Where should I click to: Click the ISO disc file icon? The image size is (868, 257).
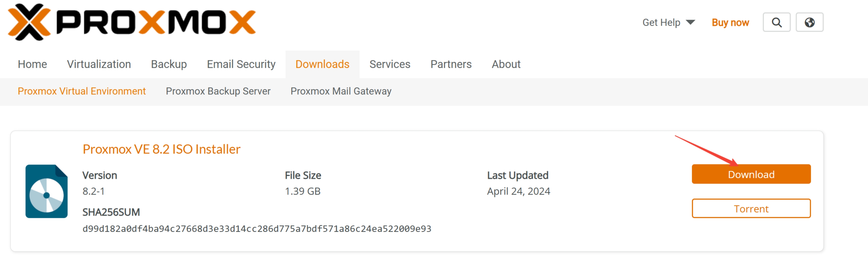pyautogui.click(x=47, y=191)
